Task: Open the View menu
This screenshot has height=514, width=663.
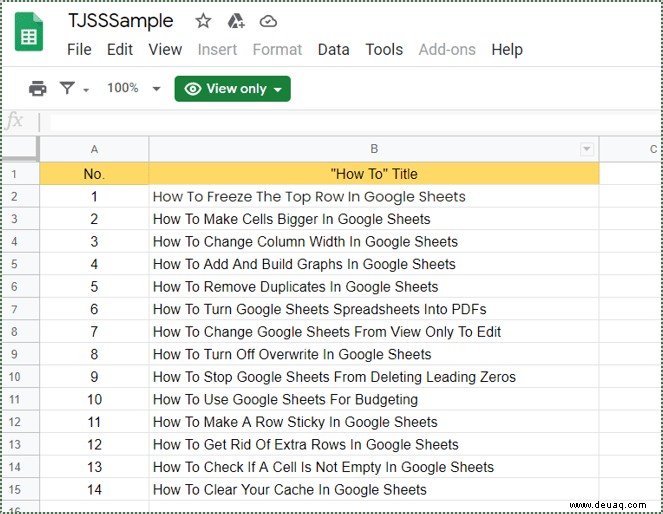Action: click(165, 49)
